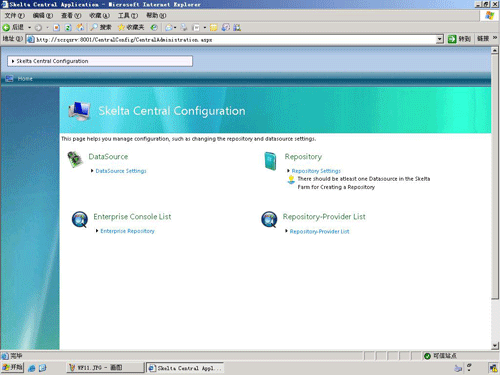This screenshot has width=500, height=375.
Task: Click the Enterprise Console List magnifier icon
Action: (80, 220)
